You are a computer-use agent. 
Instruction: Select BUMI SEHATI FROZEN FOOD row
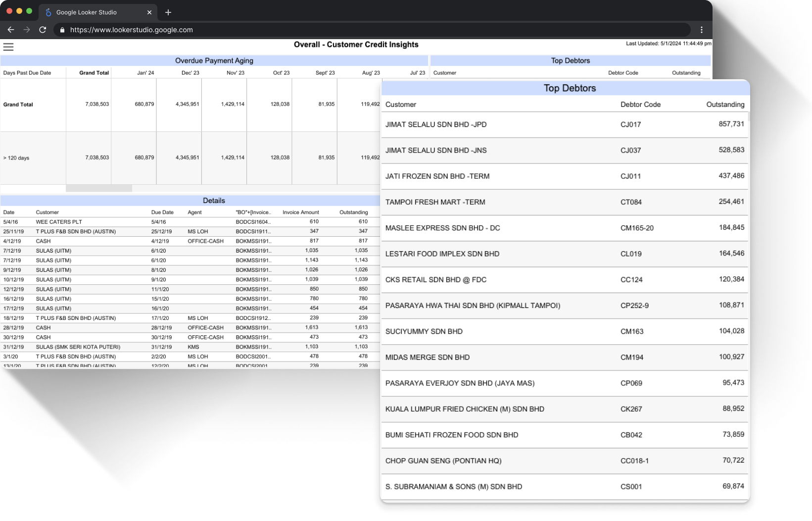564,435
